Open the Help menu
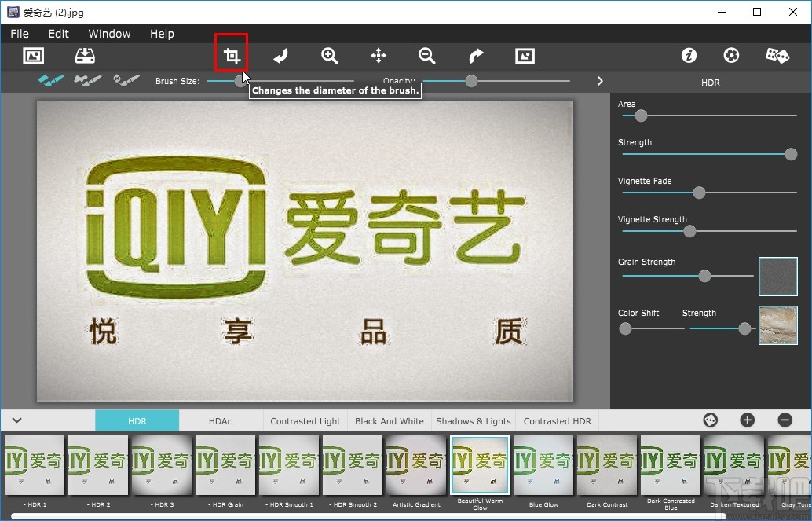This screenshot has height=521, width=812. [162, 34]
